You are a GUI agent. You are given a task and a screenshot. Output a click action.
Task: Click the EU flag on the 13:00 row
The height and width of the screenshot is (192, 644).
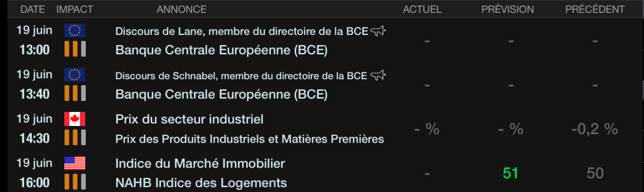[75, 31]
